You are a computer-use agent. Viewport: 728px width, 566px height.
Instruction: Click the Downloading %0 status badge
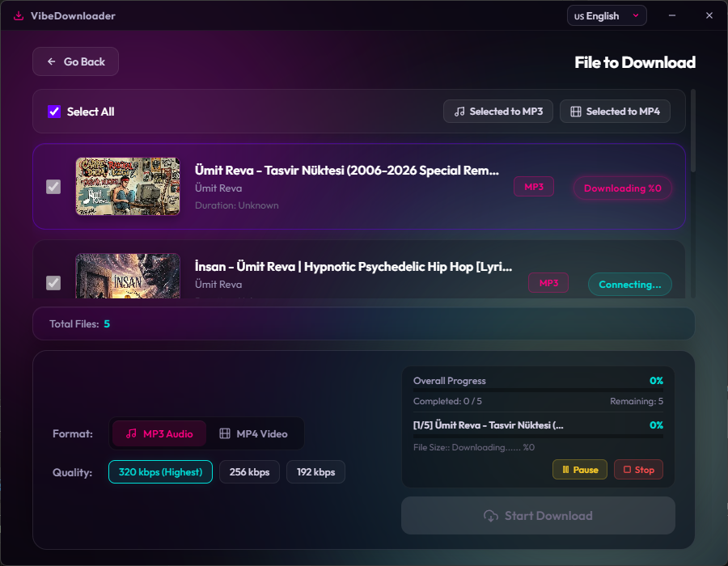click(623, 188)
